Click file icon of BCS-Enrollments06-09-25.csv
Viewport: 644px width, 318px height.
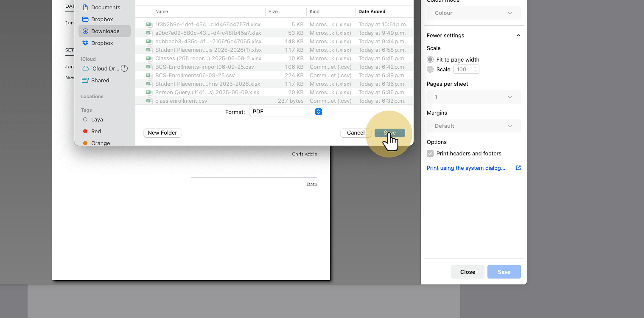(x=149, y=75)
